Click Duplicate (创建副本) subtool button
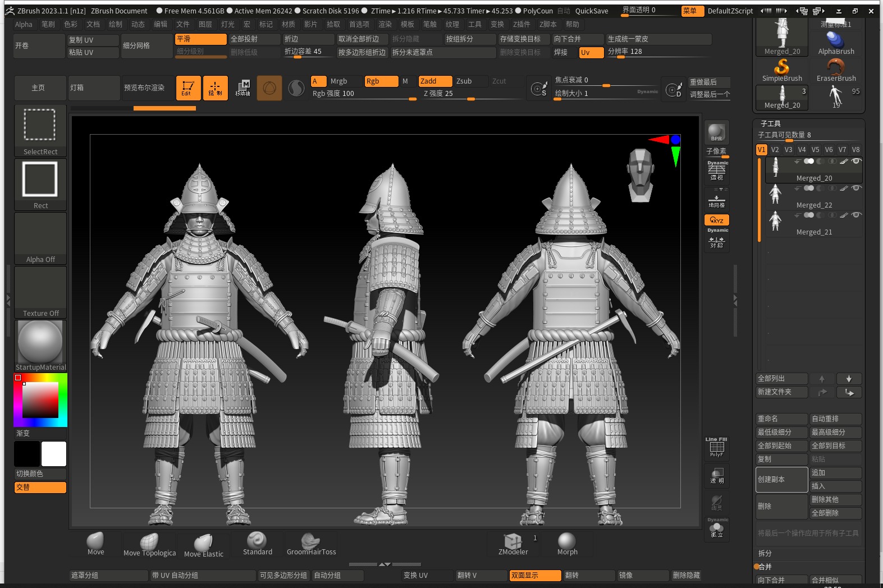Image resolution: width=883 pixels, height=588 pixels. tap(782, 480)
